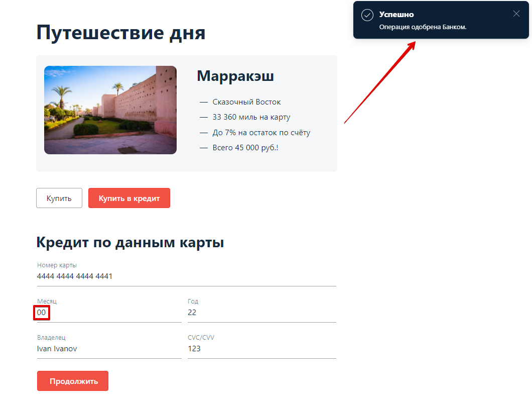
Task: Click the 'Продолжить' submit button
Action: tap(72, 380)
